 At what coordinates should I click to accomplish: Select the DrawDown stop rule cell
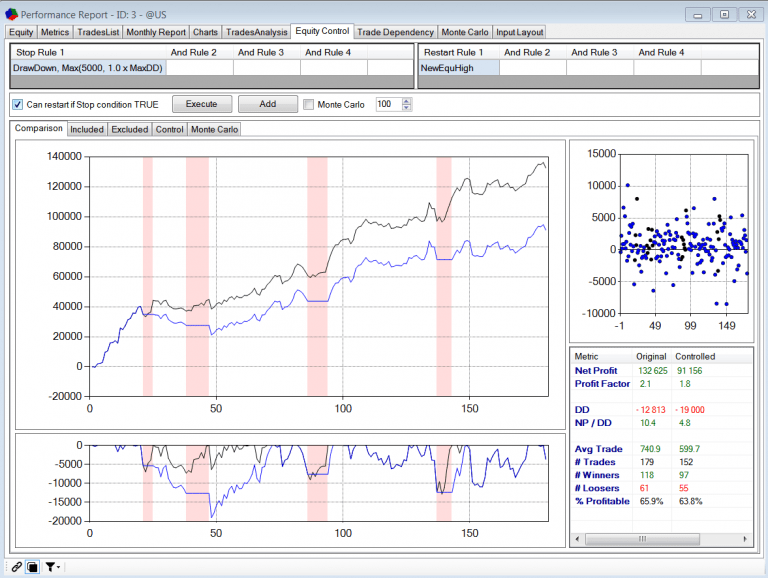[x=87, y=68]
